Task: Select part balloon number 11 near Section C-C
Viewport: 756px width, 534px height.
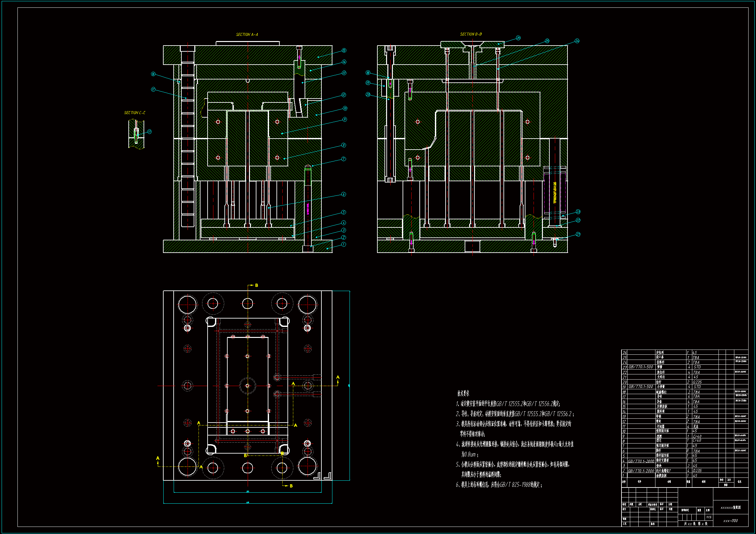Action: pyautogui.click(x=149, y=132)
